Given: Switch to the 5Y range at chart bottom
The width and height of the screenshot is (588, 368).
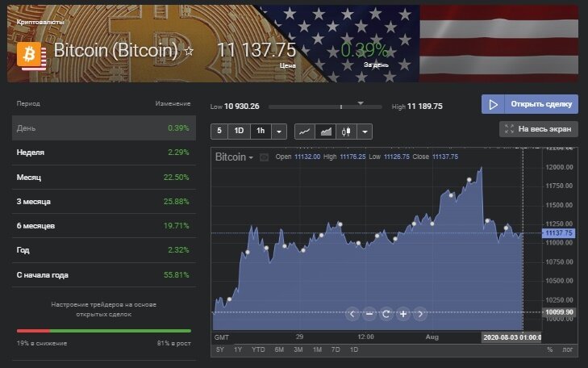Looking at the screenshot, I should (220, 349).
